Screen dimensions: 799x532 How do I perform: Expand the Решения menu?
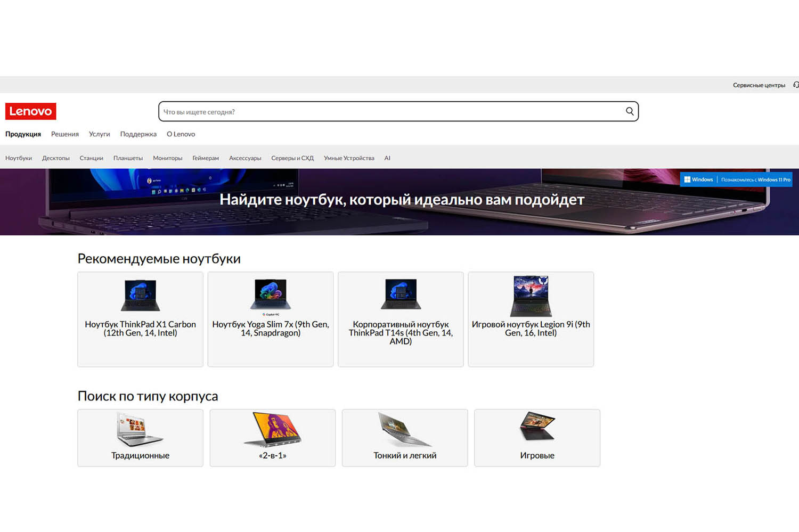64,134
